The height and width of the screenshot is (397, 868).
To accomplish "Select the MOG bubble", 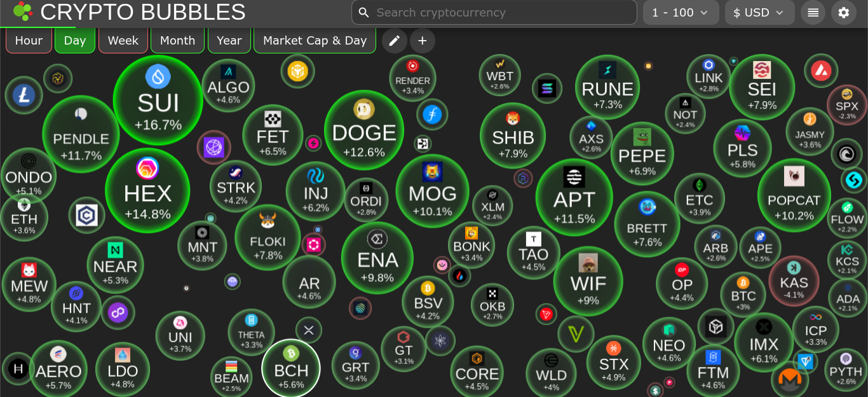I will pyautogui.click(x=433, y=191).
